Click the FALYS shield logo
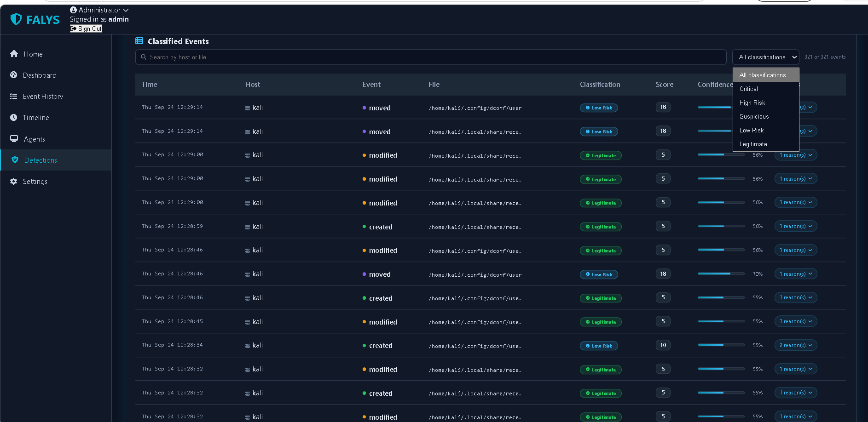The image size is (868, 422). pyautogui.click(x=16, y=19)
